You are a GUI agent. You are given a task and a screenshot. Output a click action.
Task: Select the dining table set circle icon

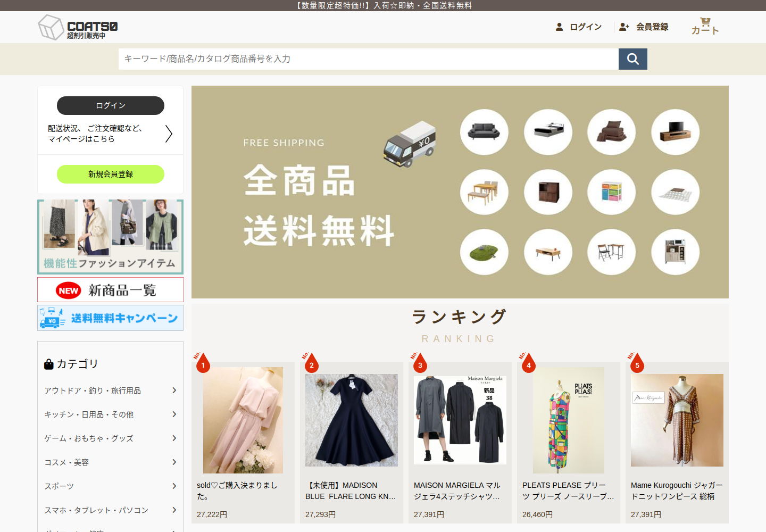click(484, 192)
